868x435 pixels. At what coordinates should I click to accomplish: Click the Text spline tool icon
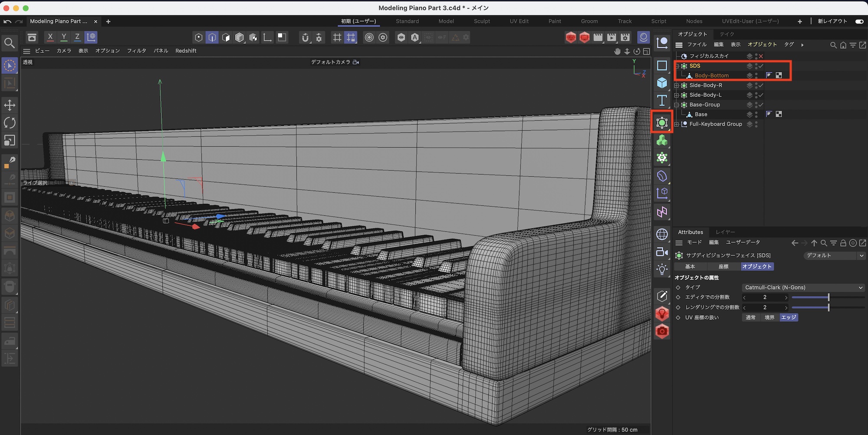click(662, 100)
